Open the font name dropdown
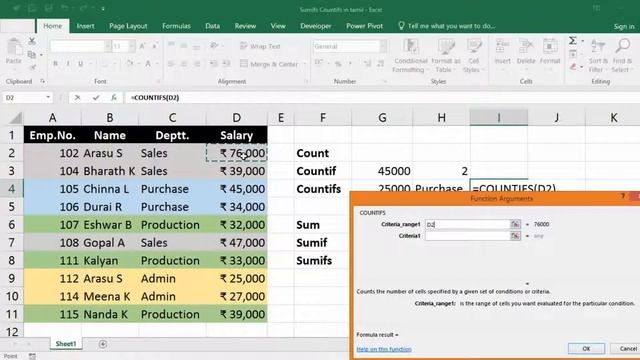 click(x=107, y=47)
